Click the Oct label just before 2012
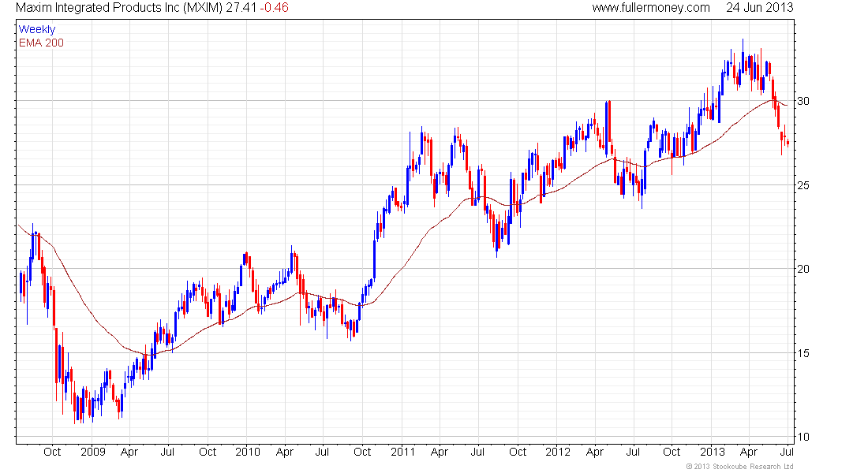The width and height of the screenshot is (868, 473). (518, 452)
